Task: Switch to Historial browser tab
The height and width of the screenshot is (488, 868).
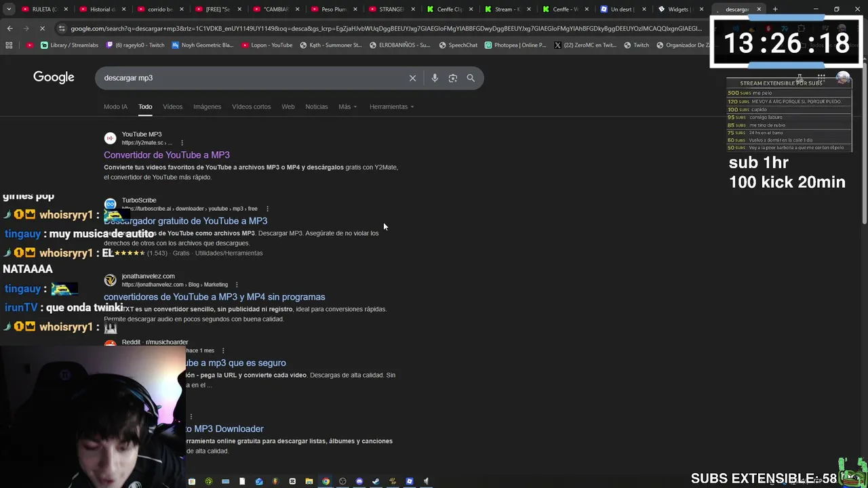Action: point(102,9)
